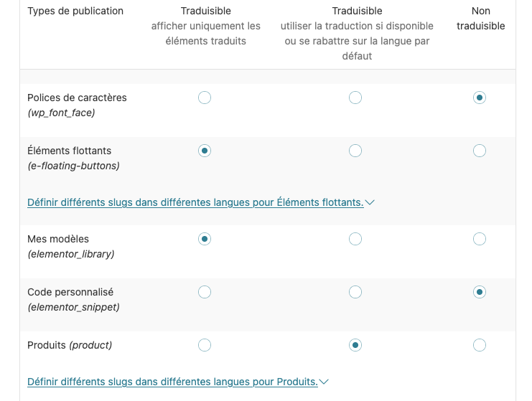Select translated-only option for Mes modèles
The width and height of the screenshot is (532, 401).
[205, 239]
